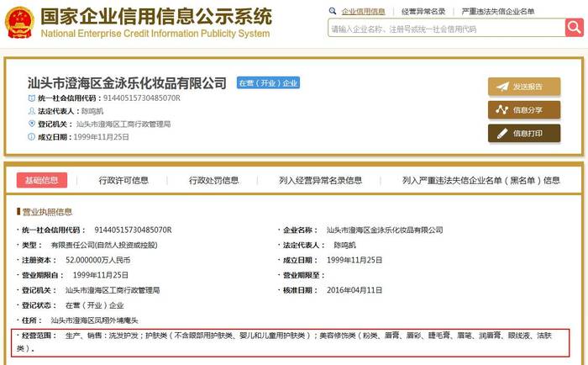
Task: Click the header founding date 1999年11月25日
Action: click(102, 137)
